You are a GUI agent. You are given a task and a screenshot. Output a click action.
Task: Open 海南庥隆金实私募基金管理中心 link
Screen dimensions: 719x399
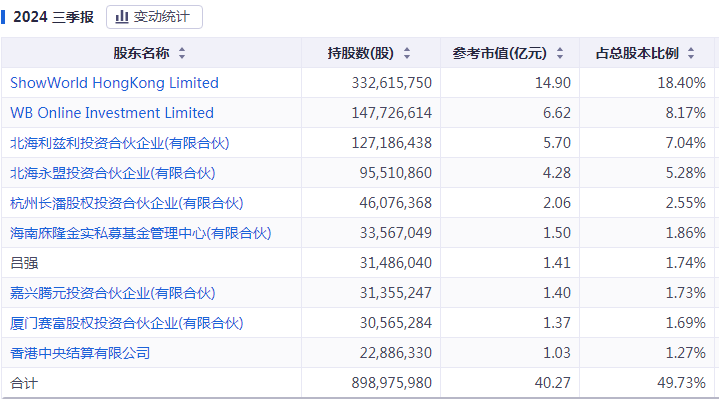141,233
